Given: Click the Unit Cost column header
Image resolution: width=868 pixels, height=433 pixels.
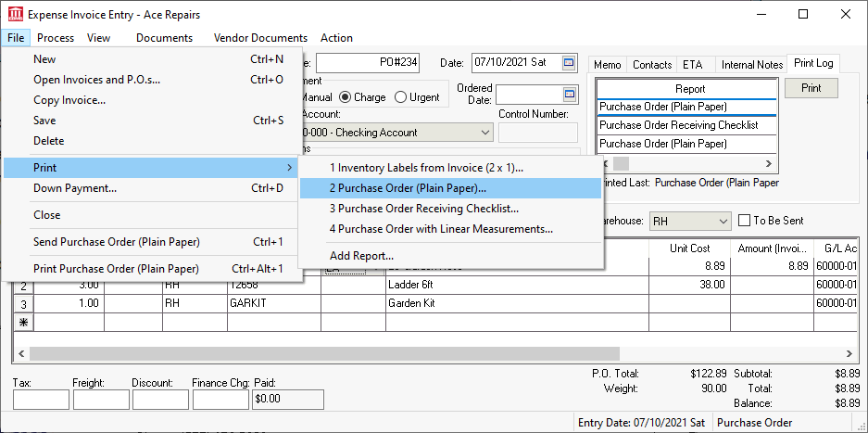Looking at the screenshot, I should [690, 248].
